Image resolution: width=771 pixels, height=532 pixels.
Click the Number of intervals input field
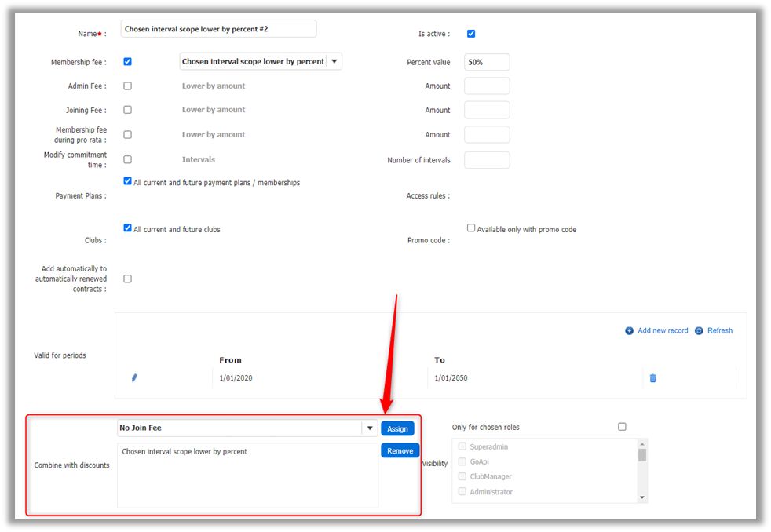coord(487,160)
